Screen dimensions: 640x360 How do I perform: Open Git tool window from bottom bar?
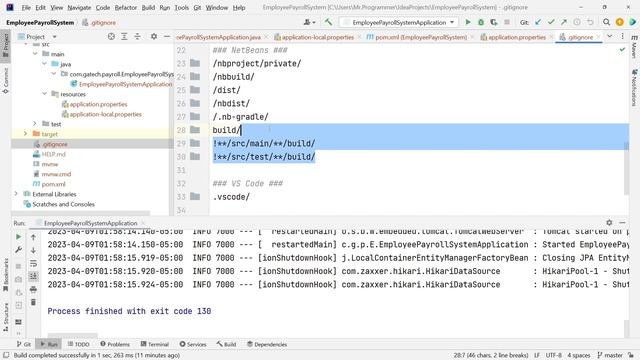[24, 344]
